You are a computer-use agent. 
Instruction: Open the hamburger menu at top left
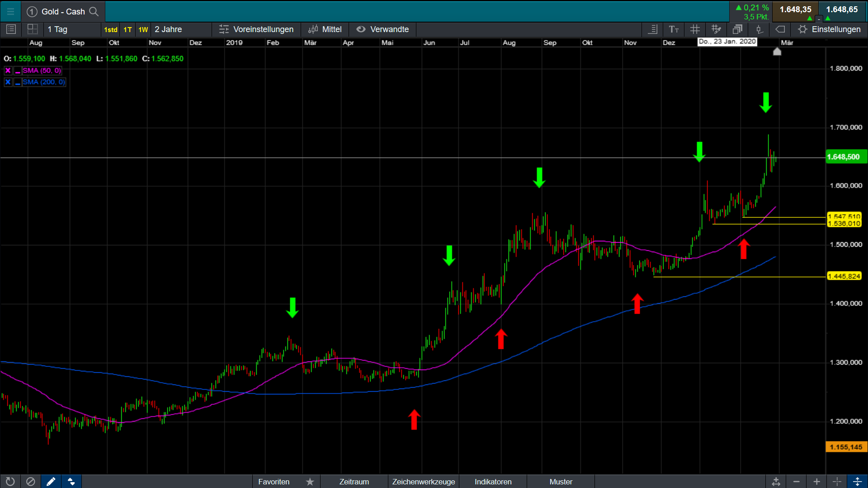pos(10,12)
